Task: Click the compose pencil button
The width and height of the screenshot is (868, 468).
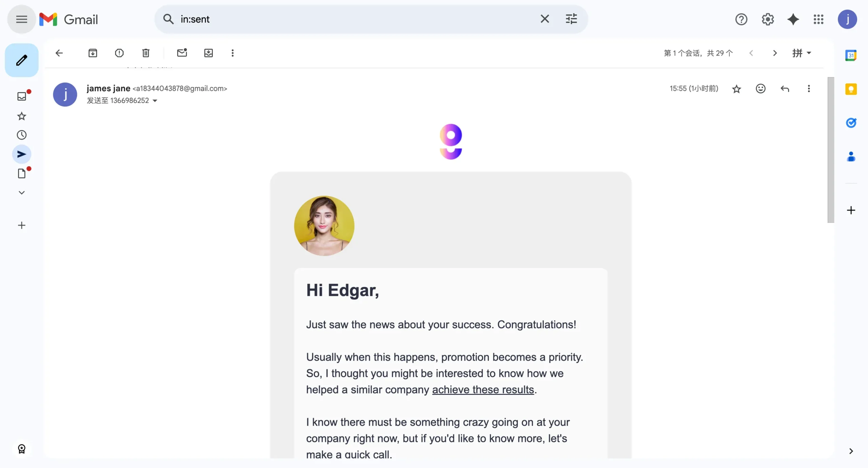Action: (22, 60)
